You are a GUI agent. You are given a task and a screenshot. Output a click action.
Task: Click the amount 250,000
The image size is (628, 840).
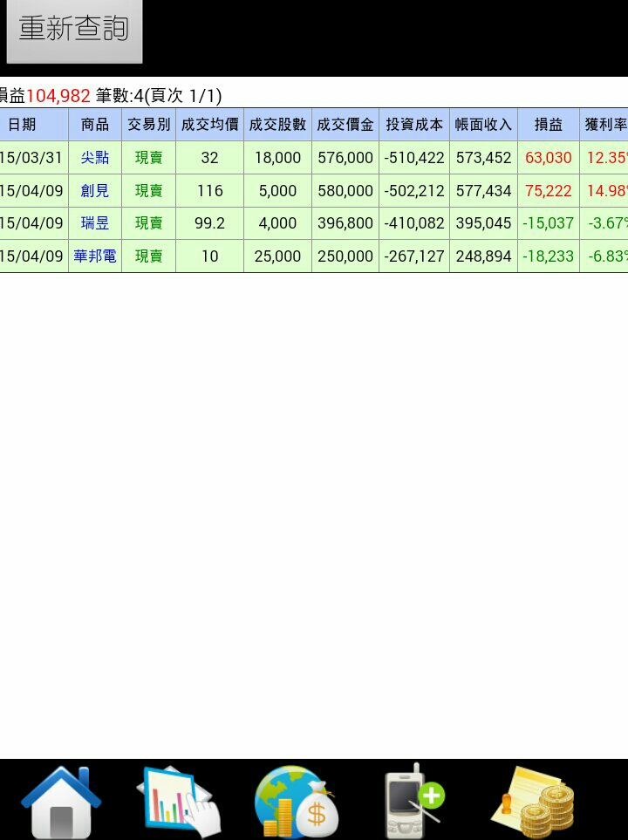pos(345,256)
